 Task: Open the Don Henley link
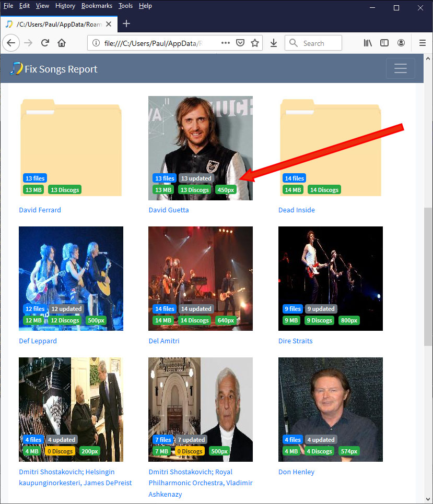[296, 472]
